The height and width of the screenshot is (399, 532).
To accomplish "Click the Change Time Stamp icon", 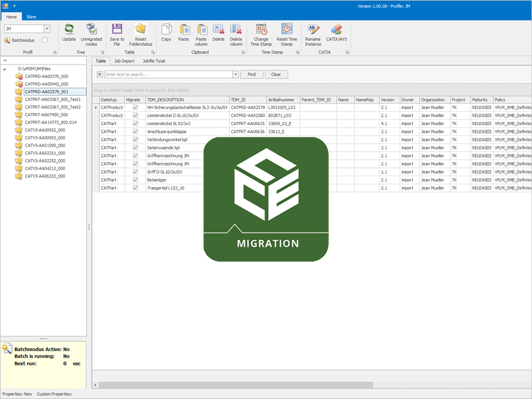I will coord(261,29).
